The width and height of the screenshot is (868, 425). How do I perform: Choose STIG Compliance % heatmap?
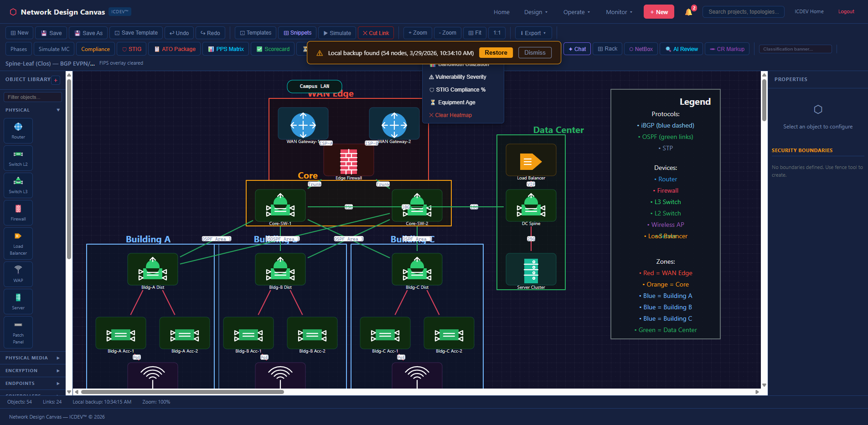coord(463,90)
